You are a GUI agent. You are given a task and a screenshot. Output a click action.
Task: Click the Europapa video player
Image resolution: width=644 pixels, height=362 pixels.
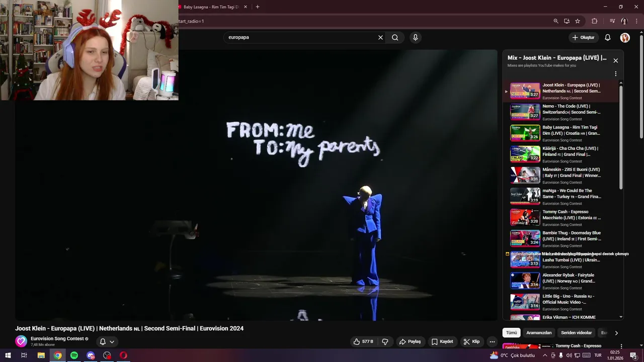256,185
